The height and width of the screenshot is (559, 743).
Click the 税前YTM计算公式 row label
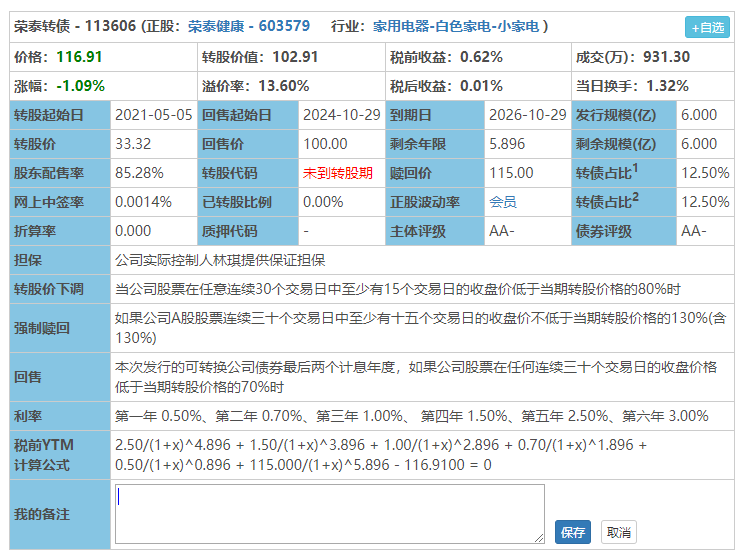coord(44,455)
